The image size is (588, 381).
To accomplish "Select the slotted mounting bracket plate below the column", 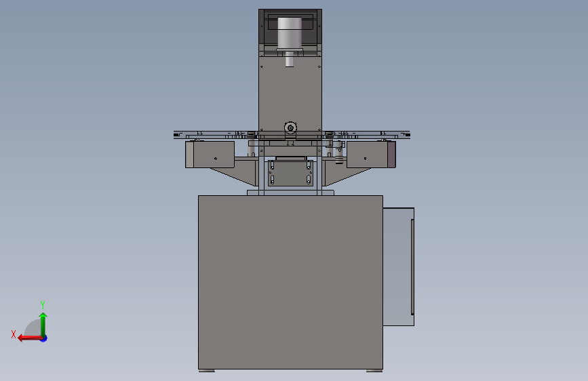I will tap(290, 174).
